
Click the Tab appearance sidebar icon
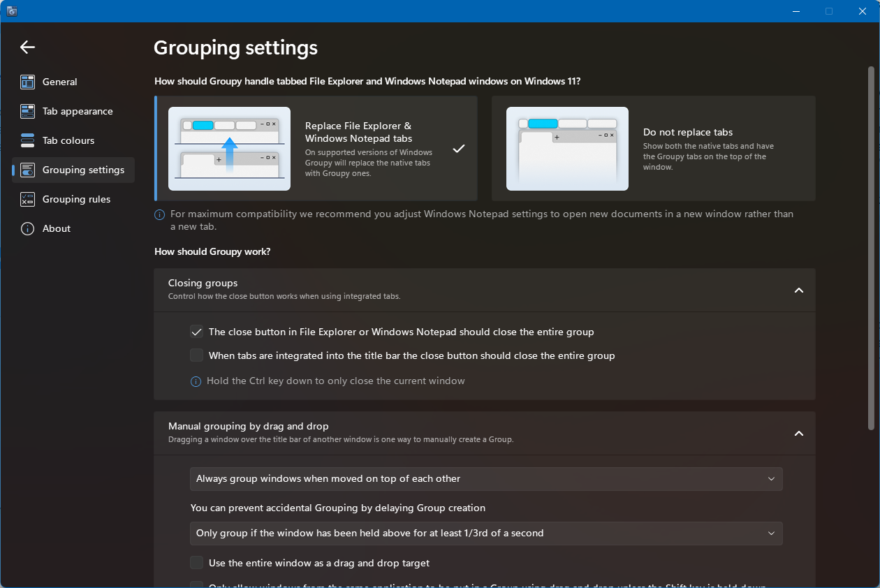pyautogui.click(x=27, y=111)
